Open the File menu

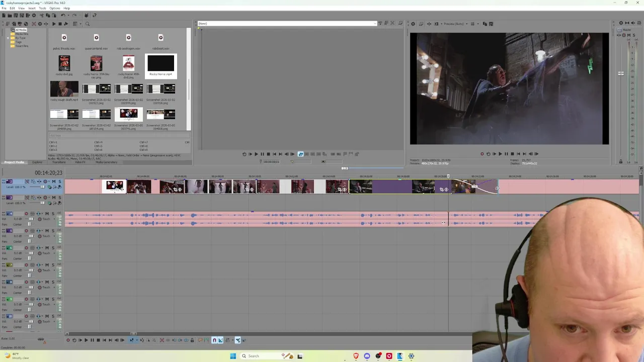coord(4,8)
